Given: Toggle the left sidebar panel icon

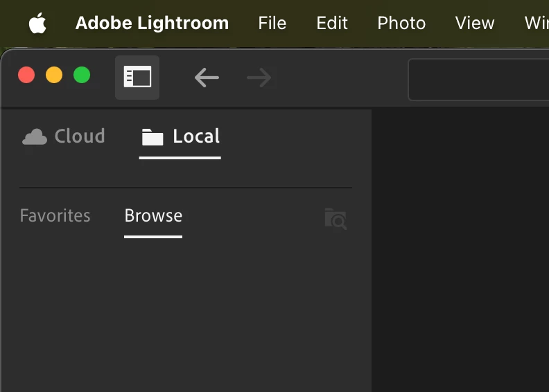Looking at the screenshot, I should click(137, 78).
